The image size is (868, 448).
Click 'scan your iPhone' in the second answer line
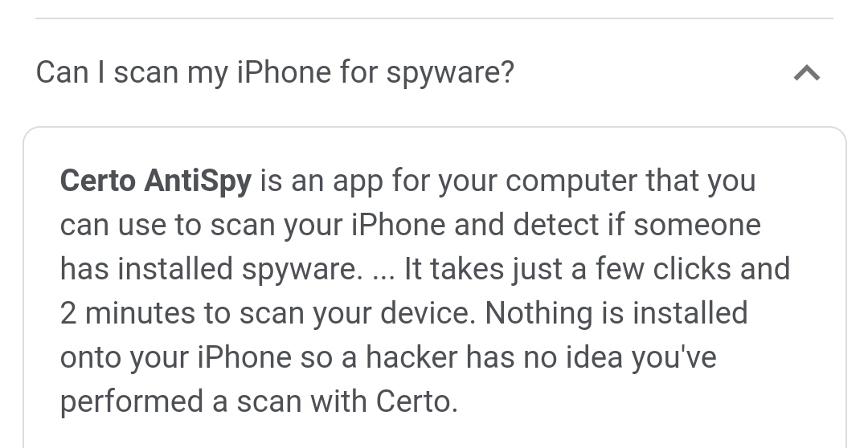click(x=328, y=225)
